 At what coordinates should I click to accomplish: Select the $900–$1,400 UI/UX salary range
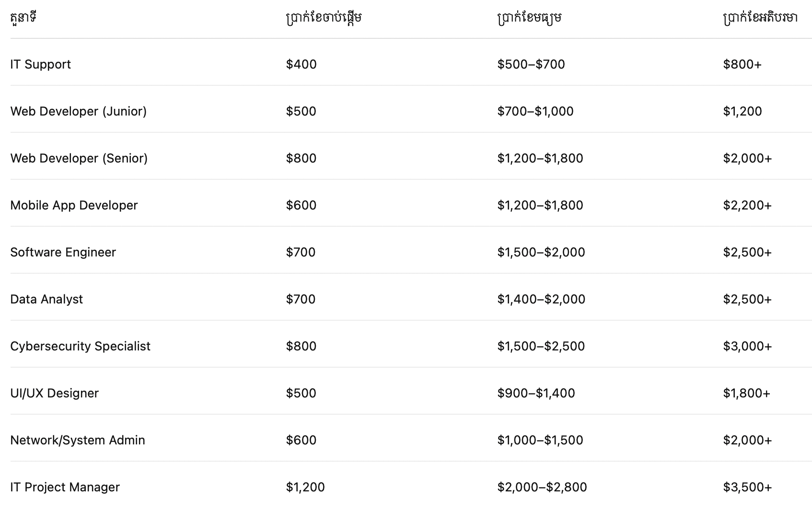coord(536,393)
